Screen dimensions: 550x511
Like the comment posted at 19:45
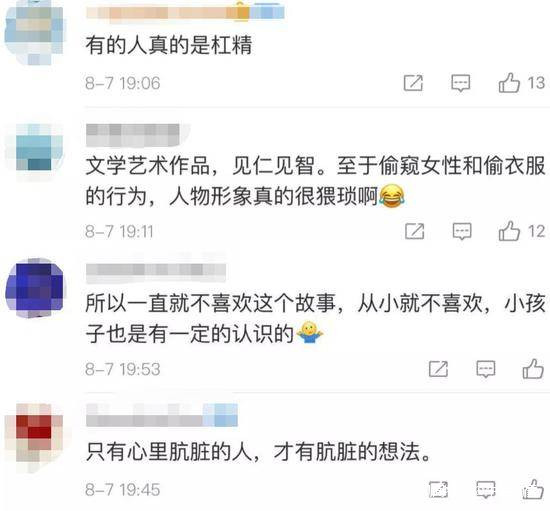[533, 489]
